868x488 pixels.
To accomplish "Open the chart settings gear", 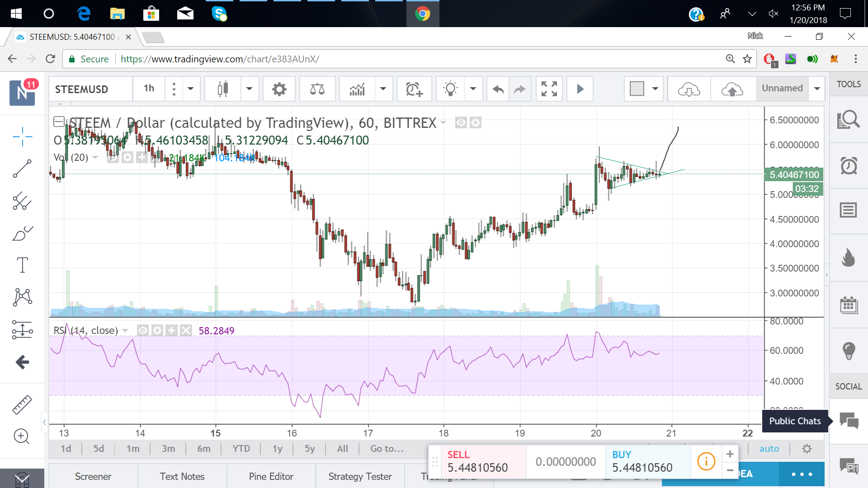I will coord(279,89).
